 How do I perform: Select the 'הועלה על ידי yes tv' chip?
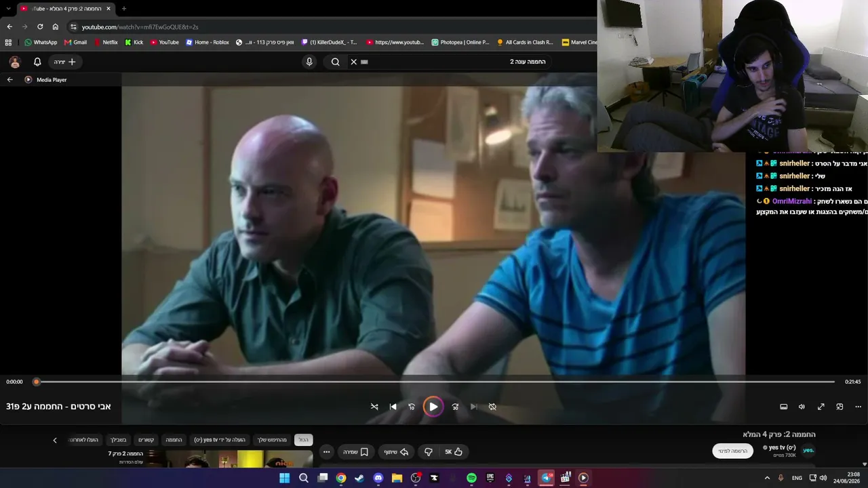pyautogui.click(x=220, y=440)
